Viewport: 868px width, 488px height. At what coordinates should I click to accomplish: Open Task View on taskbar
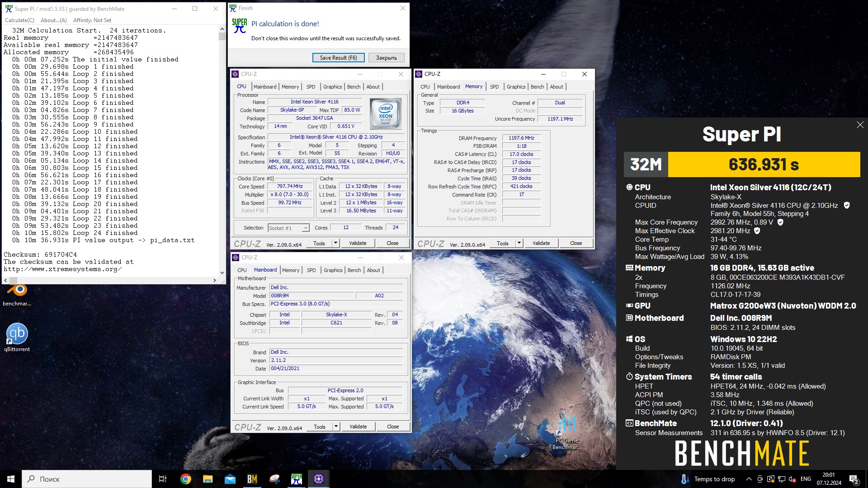pyautogui.click(x=163, y=479)
